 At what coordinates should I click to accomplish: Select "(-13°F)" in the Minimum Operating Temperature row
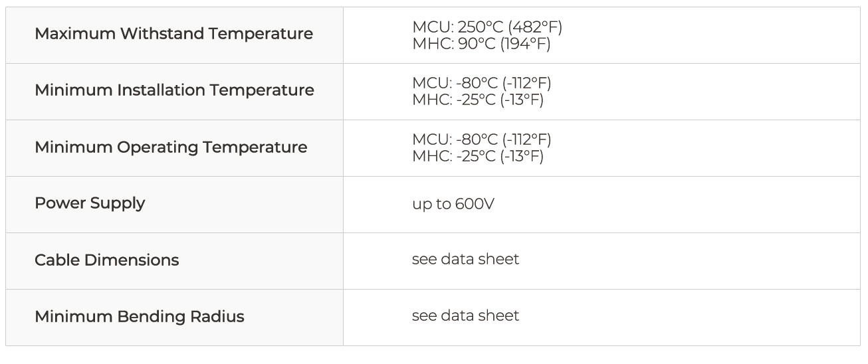coord(522,157)
